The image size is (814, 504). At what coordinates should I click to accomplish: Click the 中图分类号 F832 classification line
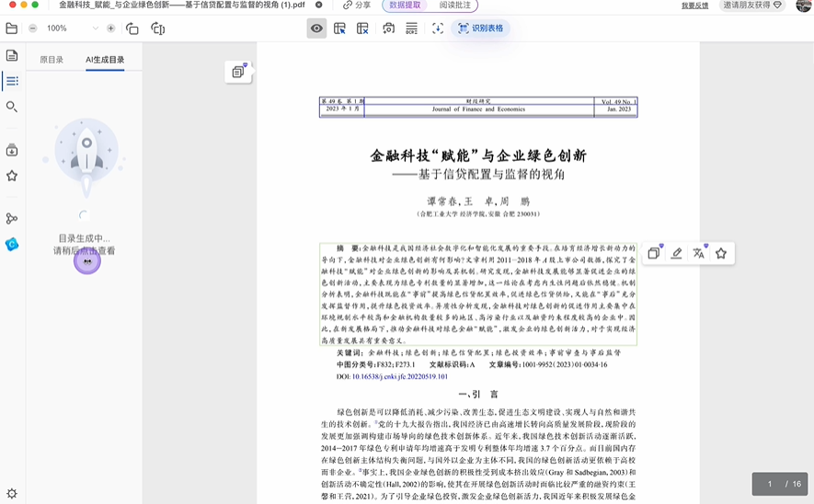(x=375, y=365)
